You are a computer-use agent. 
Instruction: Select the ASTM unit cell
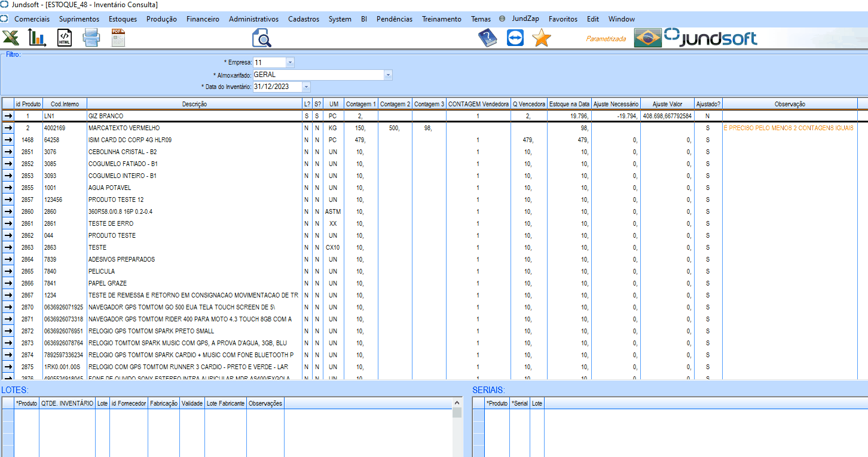pyautogui.click(x=333, y=211)
